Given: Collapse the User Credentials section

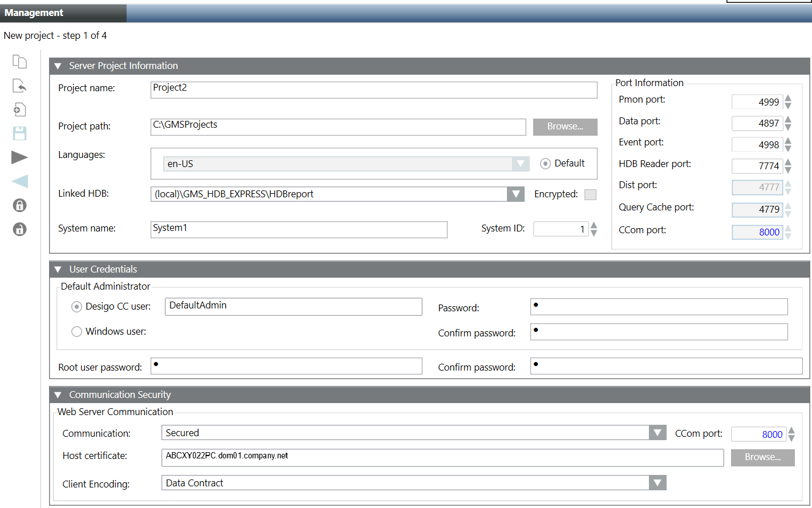Looking at the screenshot, I should click(x=58, y=269).
